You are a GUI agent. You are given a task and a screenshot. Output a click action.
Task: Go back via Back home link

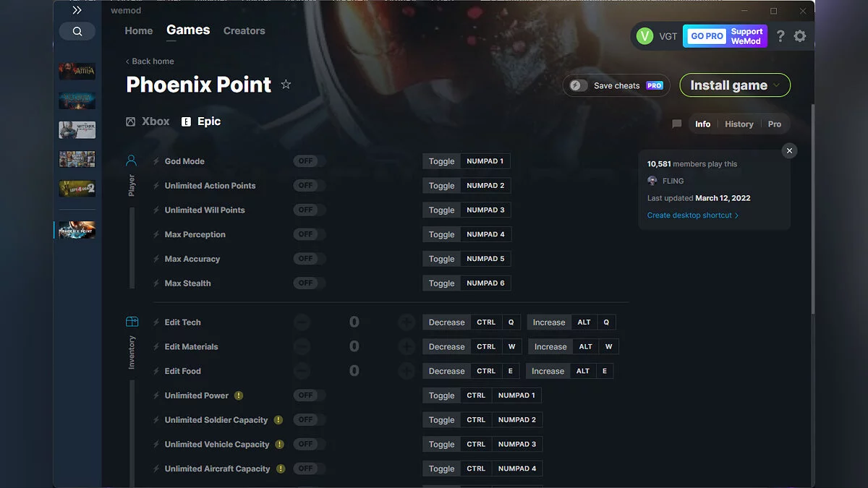click(150, 61)
